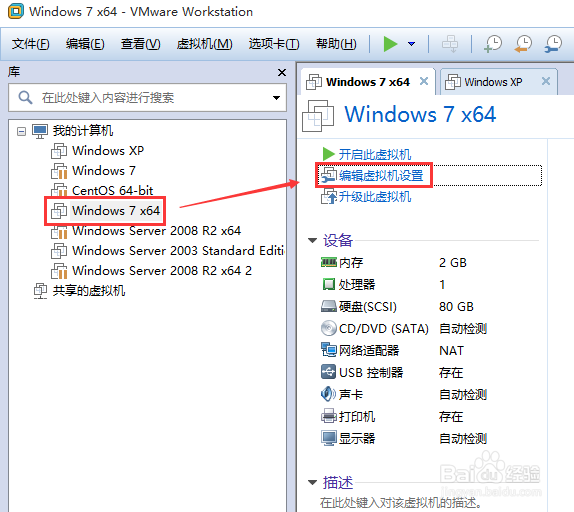Click the 硬盘(SCSI) hard disk icon
The width and height of the screenshot is (574, 512).
click(329, 306)
